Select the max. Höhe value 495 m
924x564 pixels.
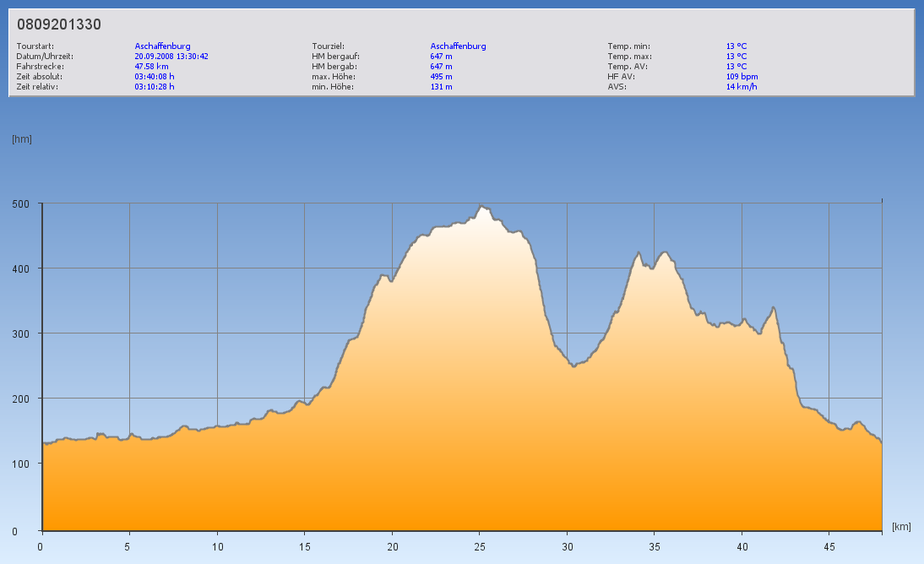441,77
